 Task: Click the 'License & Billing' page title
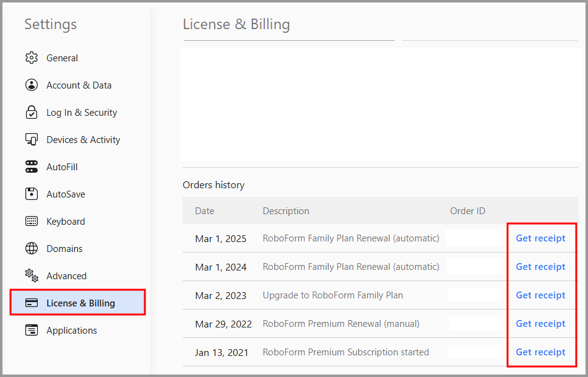click(x=236, y=24)
